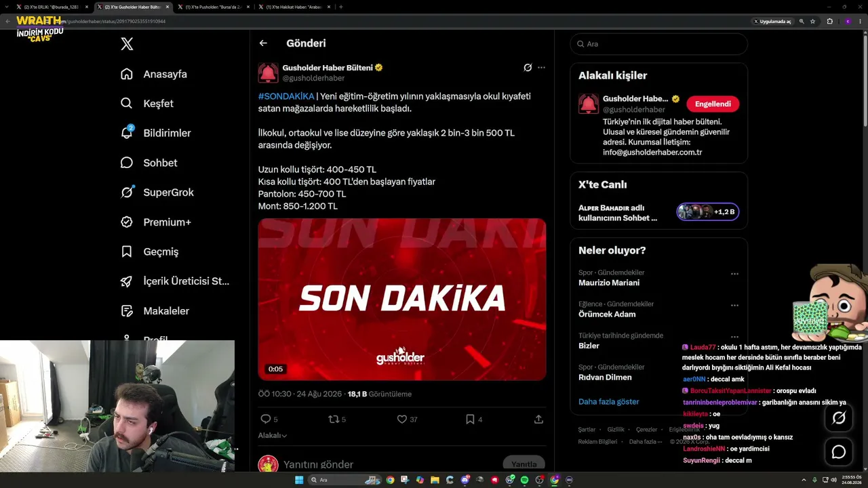868x488 pixels.
Task: Open SuperGrok icon in sidebar
Action: pyautogui.click(x=127, y=192)
